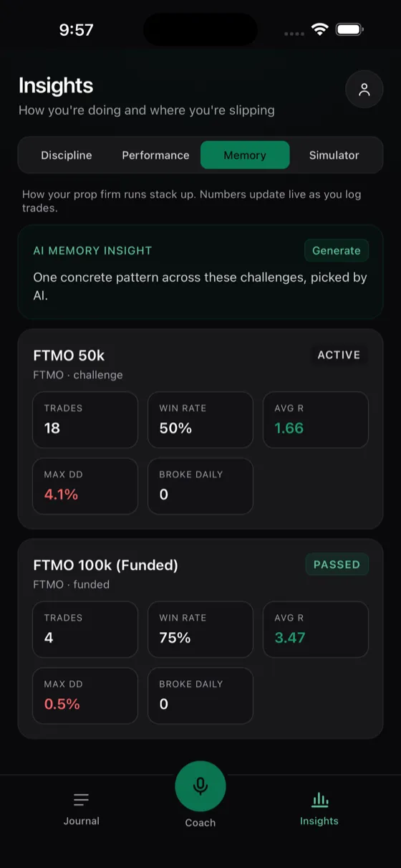
Task: Tap the 75% Win Rate tile
Action: (200, 629)
